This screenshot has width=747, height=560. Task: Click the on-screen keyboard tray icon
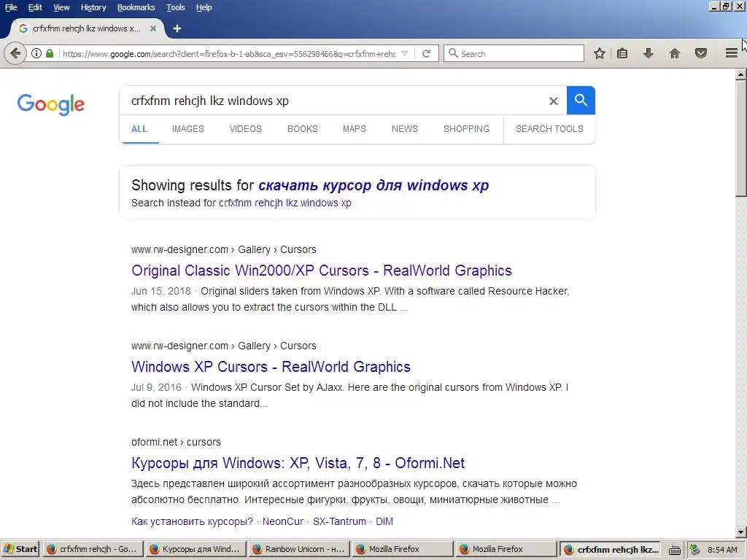coord(675,550)
